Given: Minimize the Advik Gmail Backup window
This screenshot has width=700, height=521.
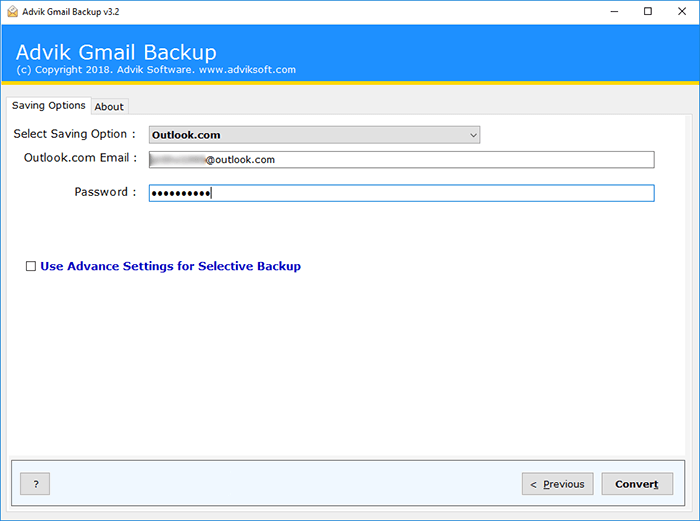Looking at the screenshot, I should point(614,12).
